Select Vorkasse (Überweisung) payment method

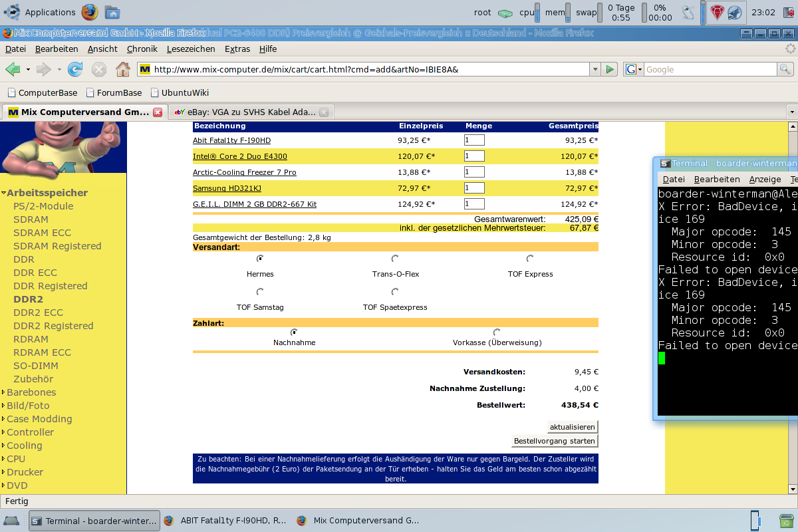497,332
